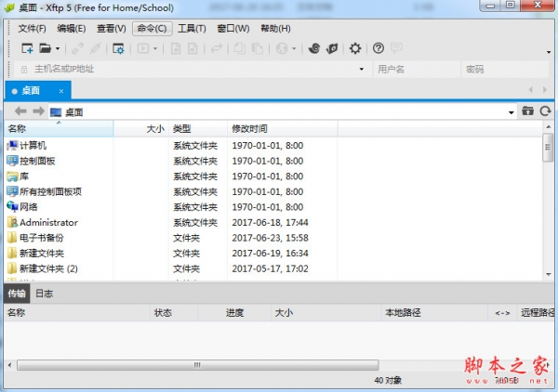This screenshot has height=392, width=558.
Task: Click the tab scroll left arrow
Action: pyautogui.click(x=531, y=90)
